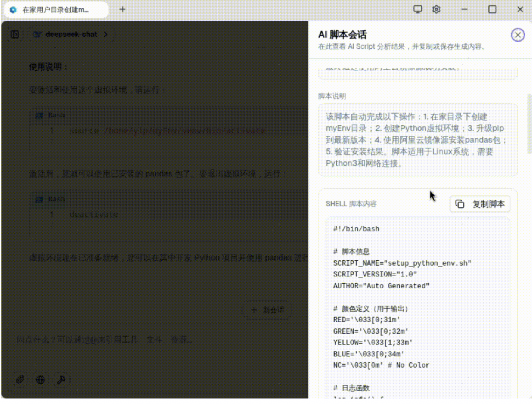Close the AI 脚本会话 panel

point(518,35)
